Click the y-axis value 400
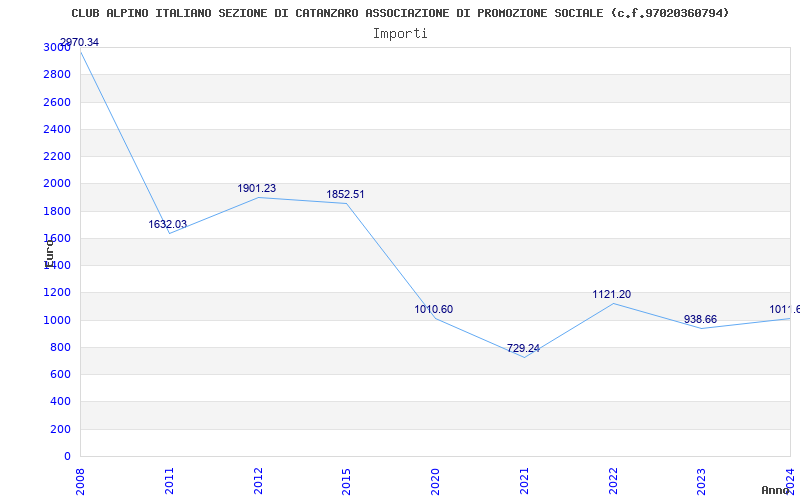Viewport: 800px width, 500px height. pos(61,402)
